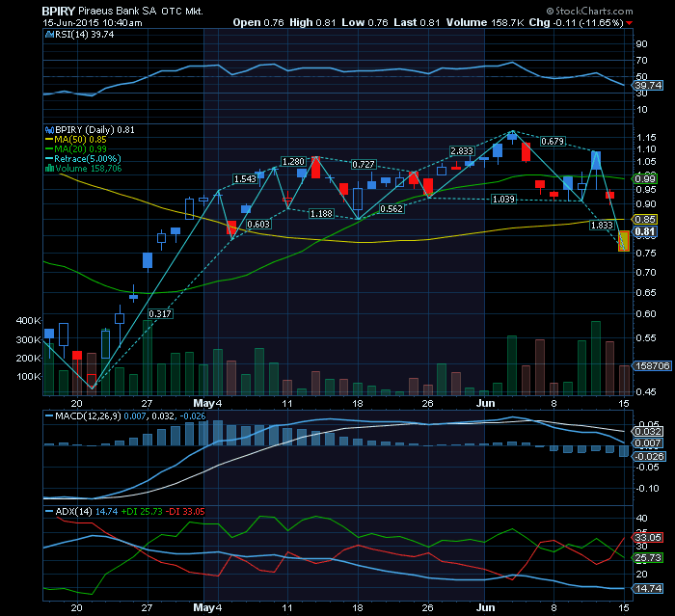
Task: Click the 0.562 retrace ratio label
Action: [x=391, y=209]
